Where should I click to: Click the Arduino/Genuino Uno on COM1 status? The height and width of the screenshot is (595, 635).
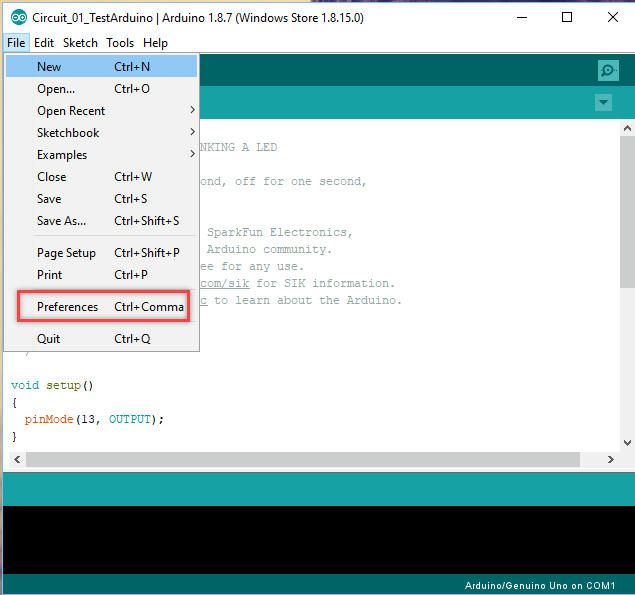pyautogui.click(x=540, y=585)
